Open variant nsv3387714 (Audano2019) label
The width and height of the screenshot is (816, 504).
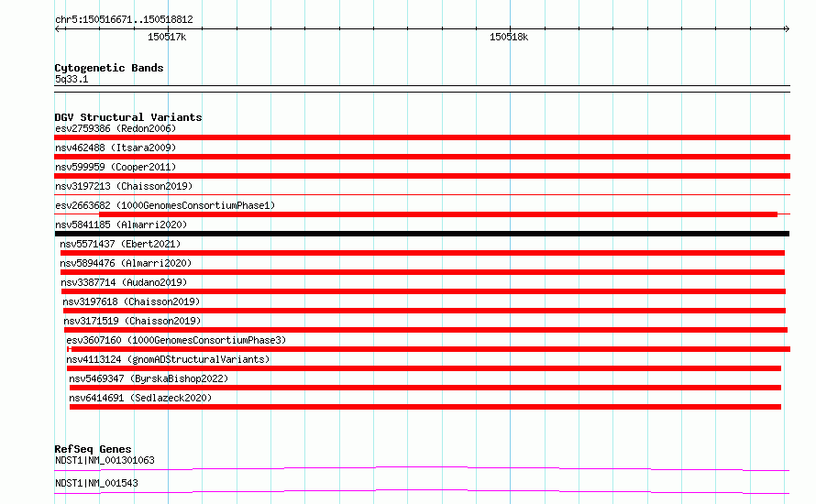(x=124, y=282)
